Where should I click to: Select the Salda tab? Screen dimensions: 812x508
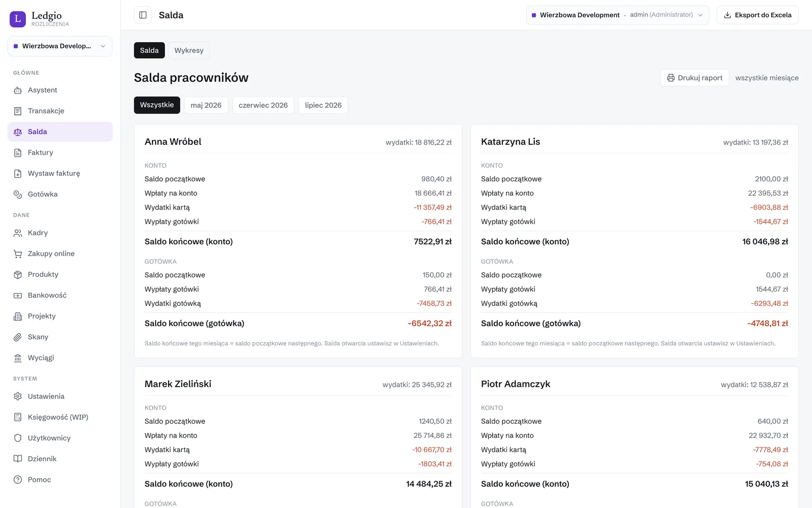[149, 50]
